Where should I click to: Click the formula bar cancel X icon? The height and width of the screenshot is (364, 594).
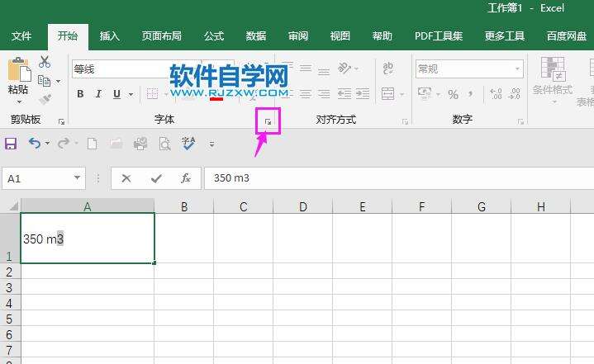coord(126,178)
